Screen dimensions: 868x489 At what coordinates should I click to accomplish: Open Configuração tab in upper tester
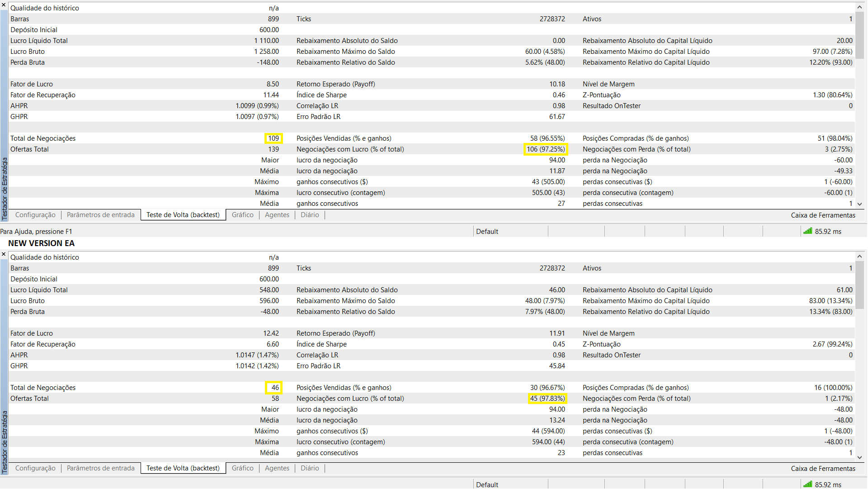pos(35,215)
